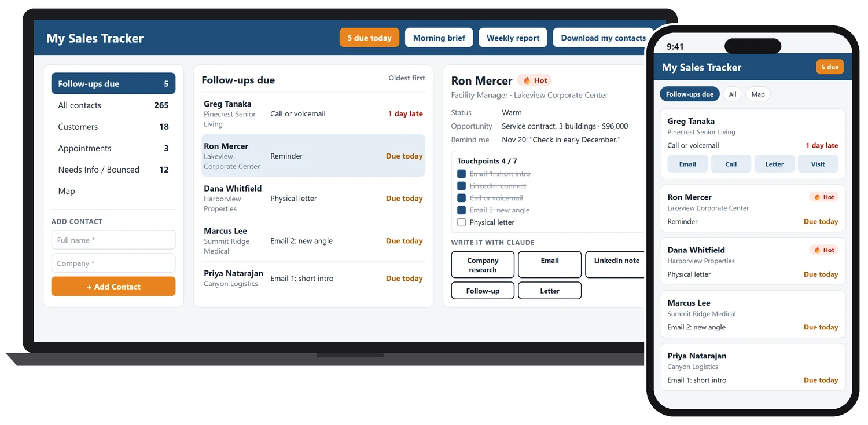Image resolution: width=868 pixels, height=425 pixels.
Task: Tap the '5 due' badge on the phone
Action: 830,67
